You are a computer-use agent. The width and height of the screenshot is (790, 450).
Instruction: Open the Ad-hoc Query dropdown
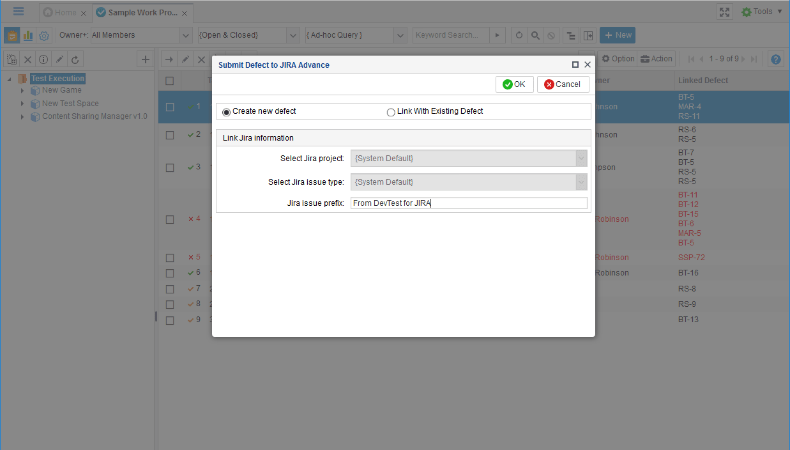[x=400, y=35]
